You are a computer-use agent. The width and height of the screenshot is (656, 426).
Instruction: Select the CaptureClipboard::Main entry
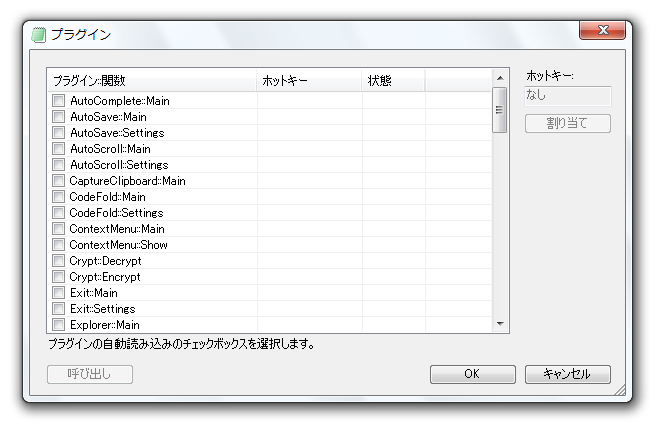click(x=127, y=181)
